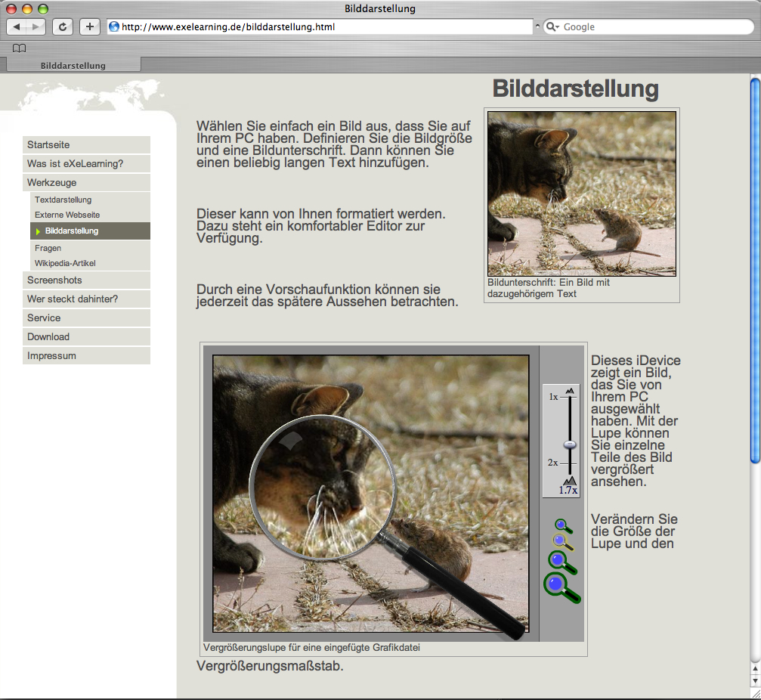Select the second-largest magnifier size icon

click(562, 562)
